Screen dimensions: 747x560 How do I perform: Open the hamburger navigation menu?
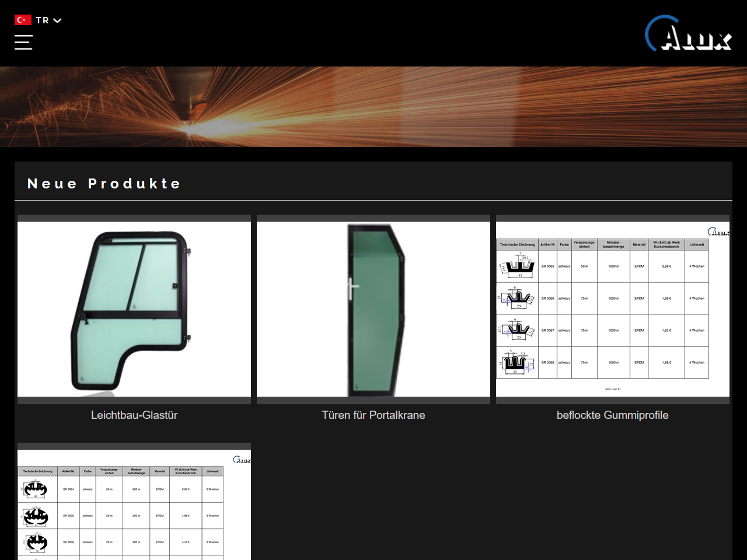coord(23,42)
